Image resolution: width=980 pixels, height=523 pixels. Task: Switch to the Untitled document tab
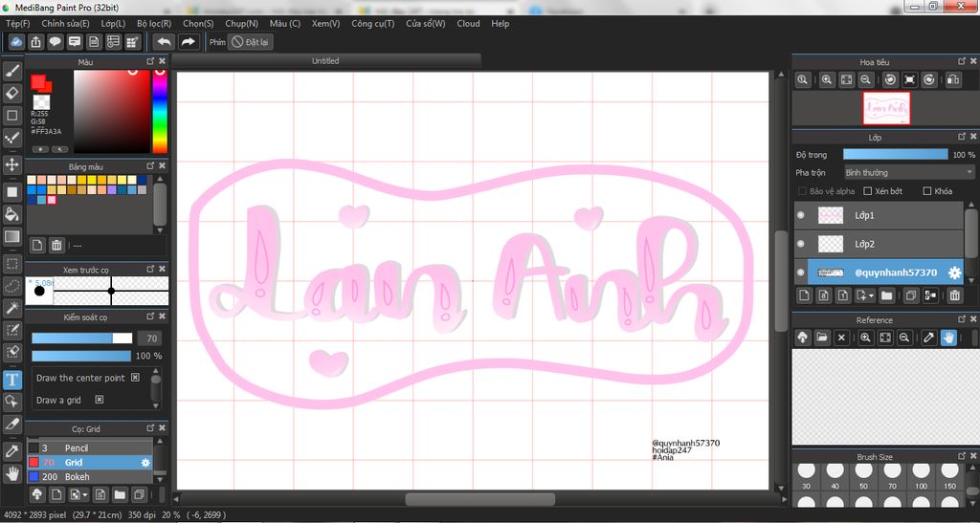[x=325, y=60]
